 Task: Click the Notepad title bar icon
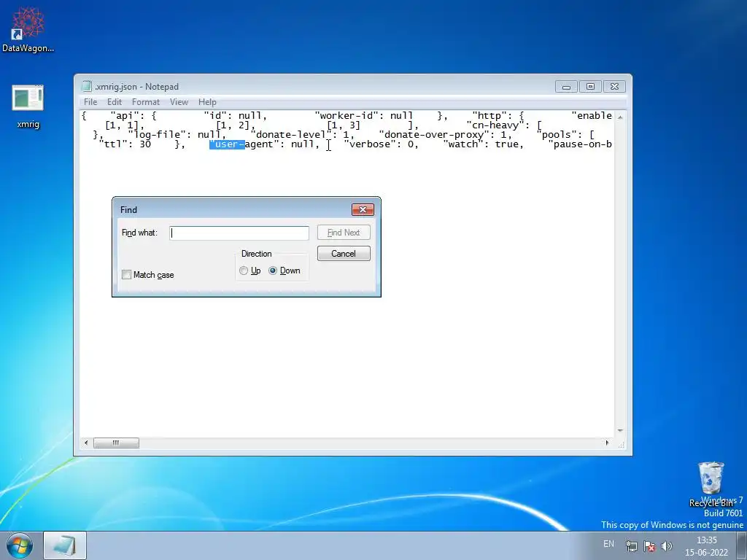click(x=86, y=86)
